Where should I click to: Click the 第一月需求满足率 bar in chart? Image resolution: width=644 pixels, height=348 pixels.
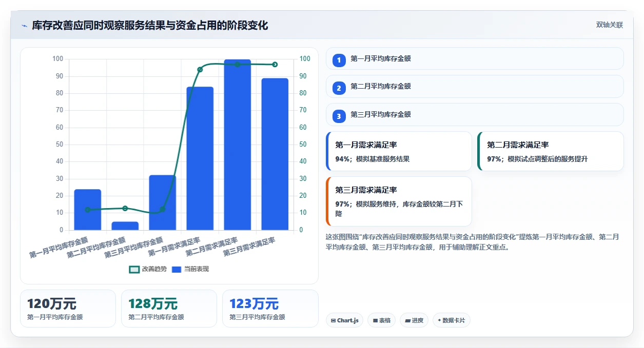tap(200, 158)
